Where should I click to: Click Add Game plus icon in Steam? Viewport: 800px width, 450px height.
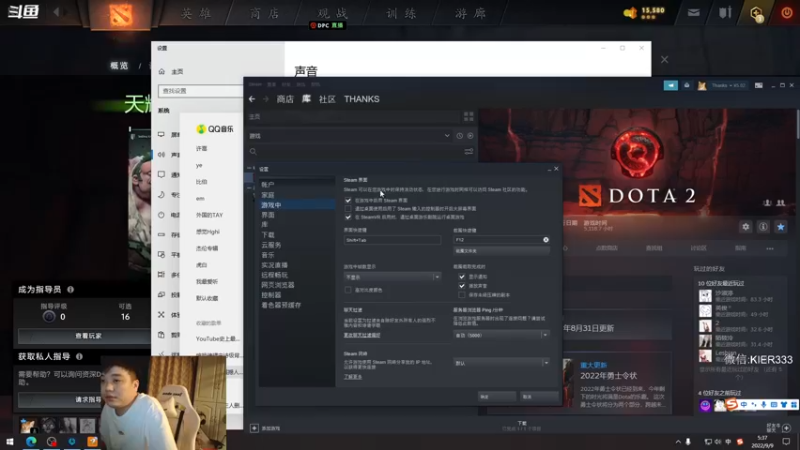(x=254, y=428)
